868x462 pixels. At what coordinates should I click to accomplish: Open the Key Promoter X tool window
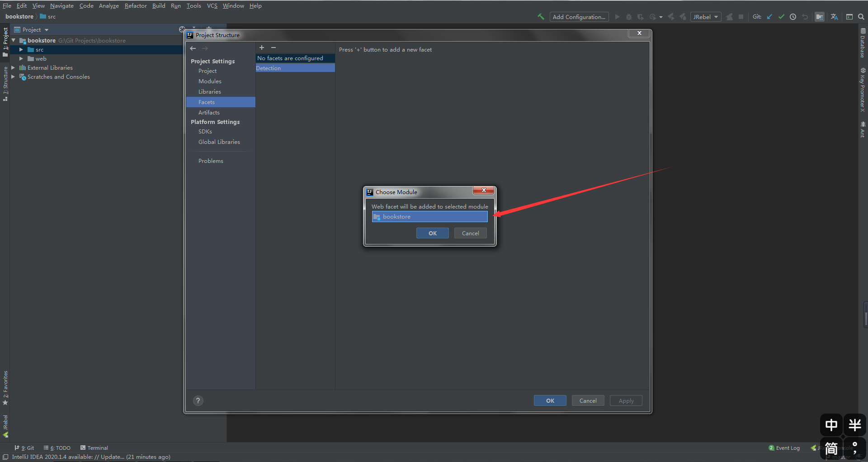point(863,90)
